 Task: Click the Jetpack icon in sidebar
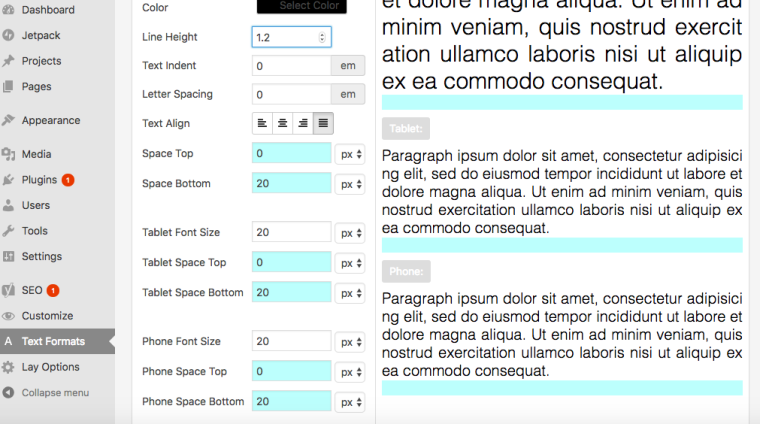pos(9,35)
